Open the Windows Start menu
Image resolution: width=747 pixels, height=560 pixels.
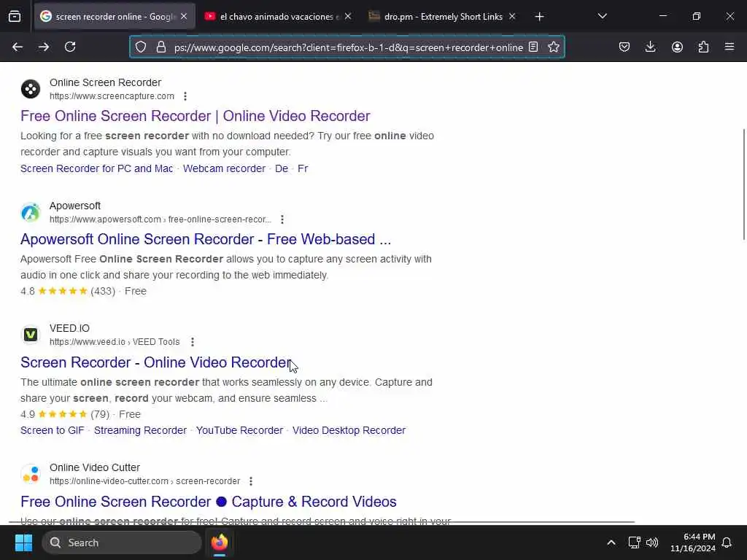[23, 542]
